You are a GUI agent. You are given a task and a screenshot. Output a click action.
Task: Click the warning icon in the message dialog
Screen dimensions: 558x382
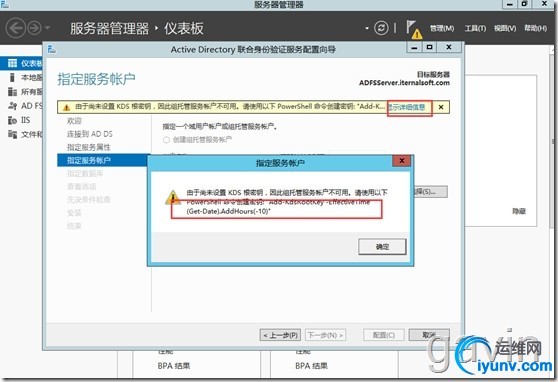[x=173, y=198]
